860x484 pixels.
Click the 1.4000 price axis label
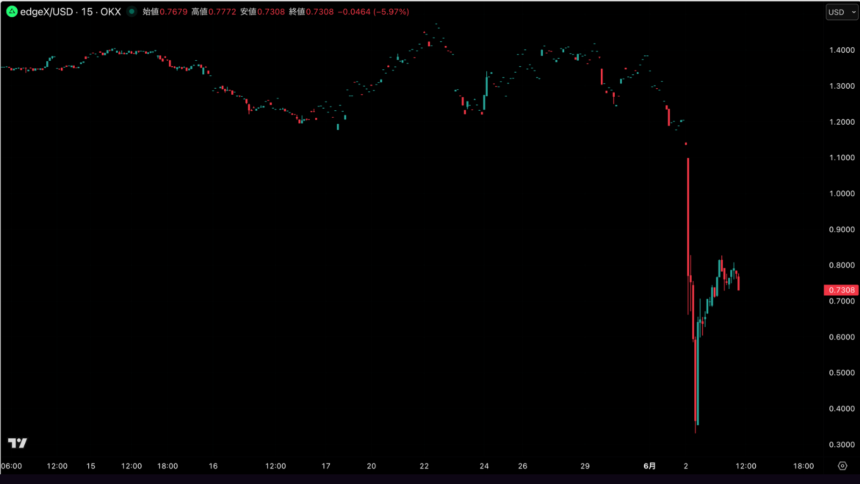coord(842,50)
